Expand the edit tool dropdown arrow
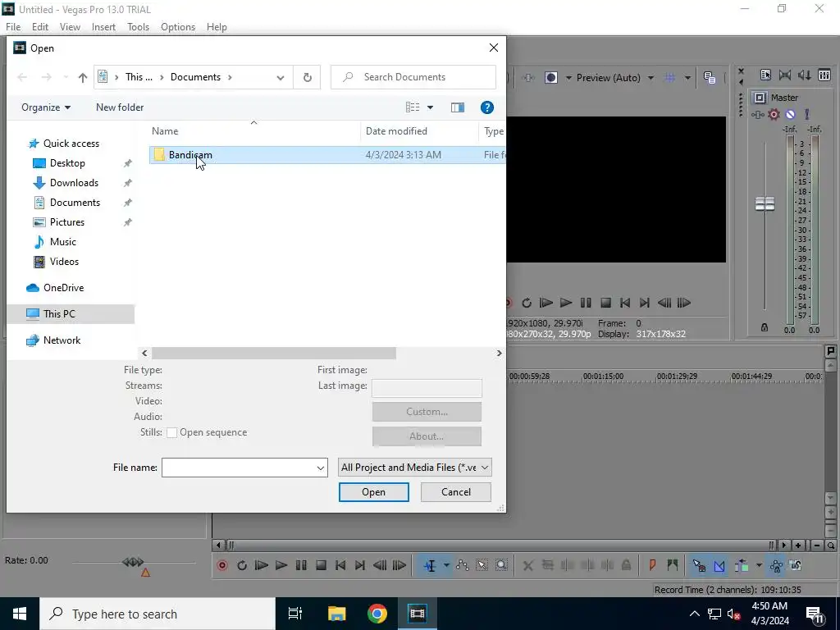The height and width of the screenshot is (630, 840). click(446, 565)
